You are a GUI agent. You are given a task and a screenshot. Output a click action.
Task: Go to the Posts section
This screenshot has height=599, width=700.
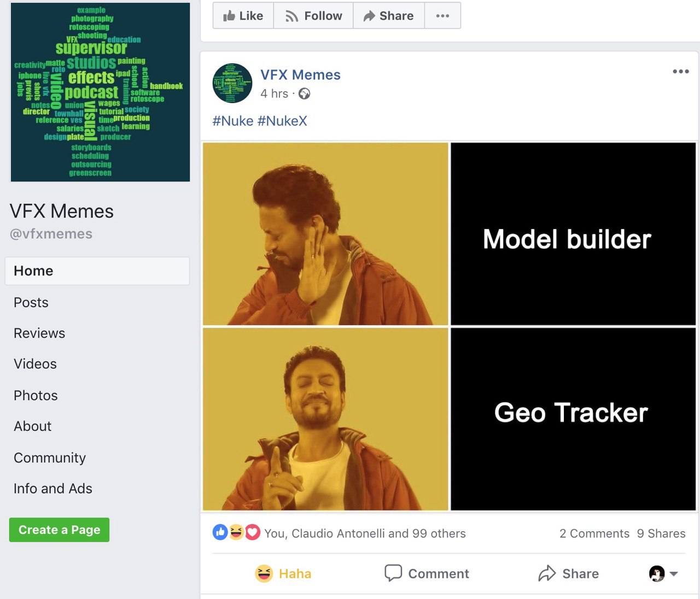pos(31,303)
